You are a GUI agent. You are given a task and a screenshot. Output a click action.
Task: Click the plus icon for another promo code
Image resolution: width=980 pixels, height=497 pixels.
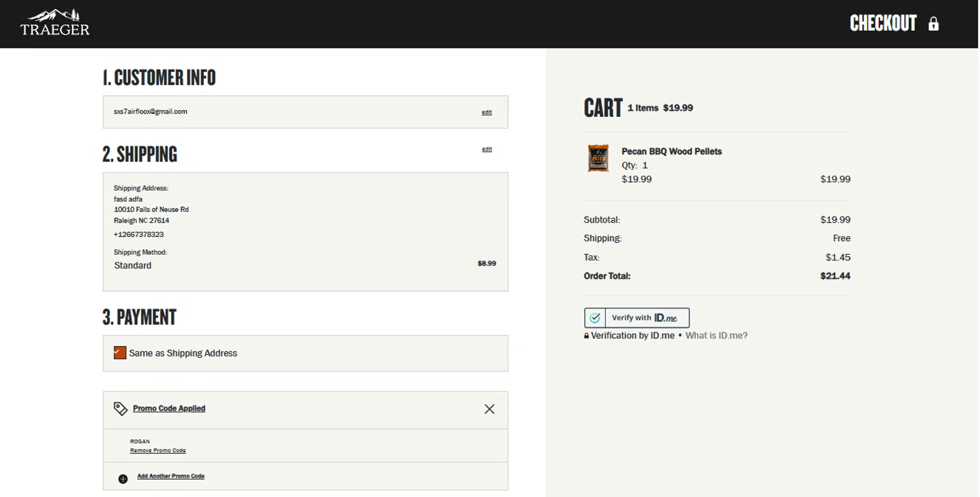[x=123, y=479]
